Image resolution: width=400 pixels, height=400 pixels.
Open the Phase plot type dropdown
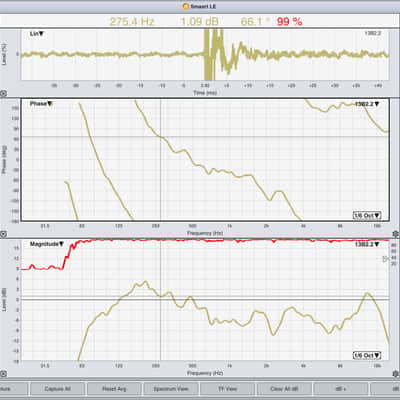pos(41,104)
